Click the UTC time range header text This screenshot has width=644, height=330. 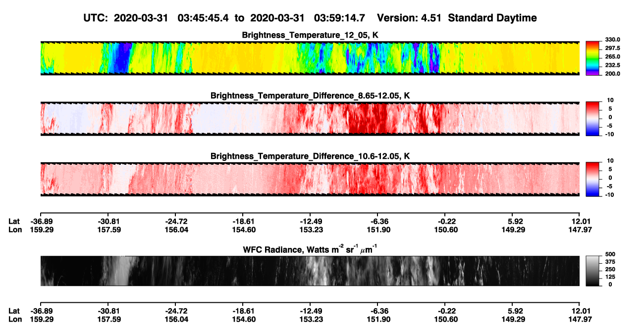(227, 18)
